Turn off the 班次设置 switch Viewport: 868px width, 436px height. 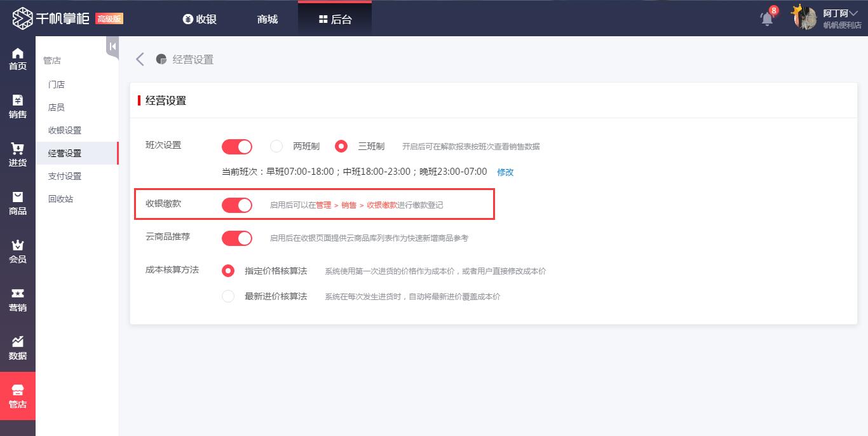pyautogui.click(x=236, y=146)
